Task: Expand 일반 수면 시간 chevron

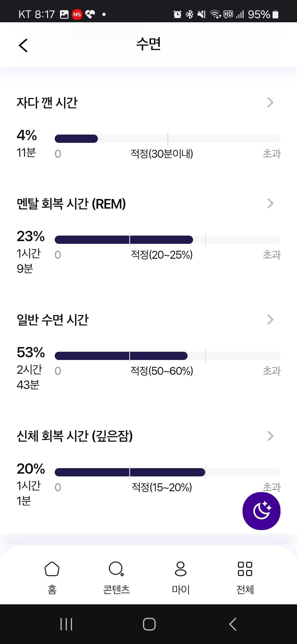Action: pos(270,320)
